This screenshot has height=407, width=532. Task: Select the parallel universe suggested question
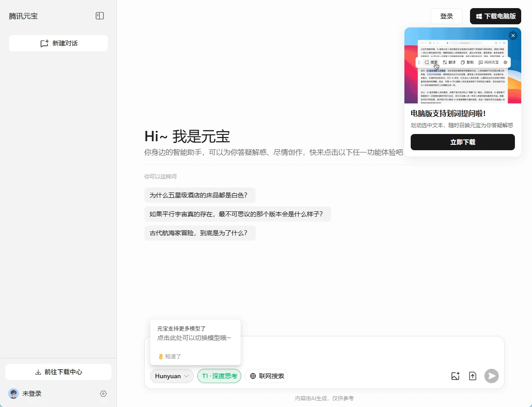point(237,214)
